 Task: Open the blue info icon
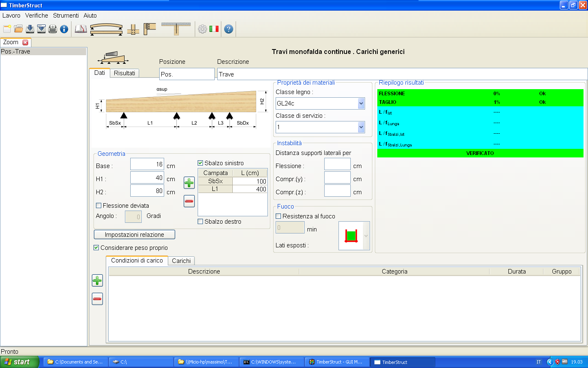click(x=64, y=29)
